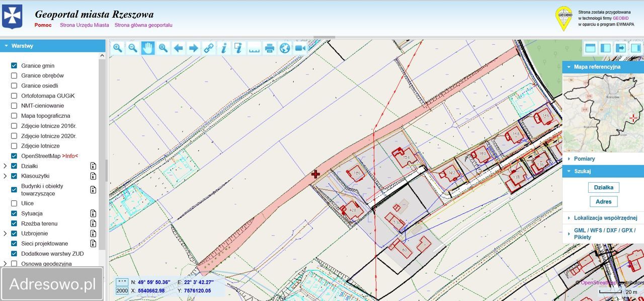Turn on the Ulice layer checkbox
This screenshot has height=301, width=644.
[x=14, y=203]
